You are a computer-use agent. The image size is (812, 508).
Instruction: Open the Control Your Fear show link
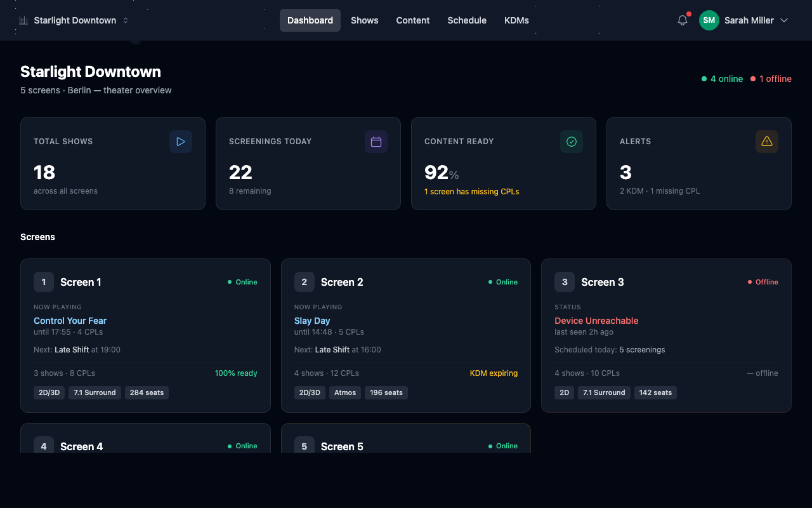click(x=70, y=321)
